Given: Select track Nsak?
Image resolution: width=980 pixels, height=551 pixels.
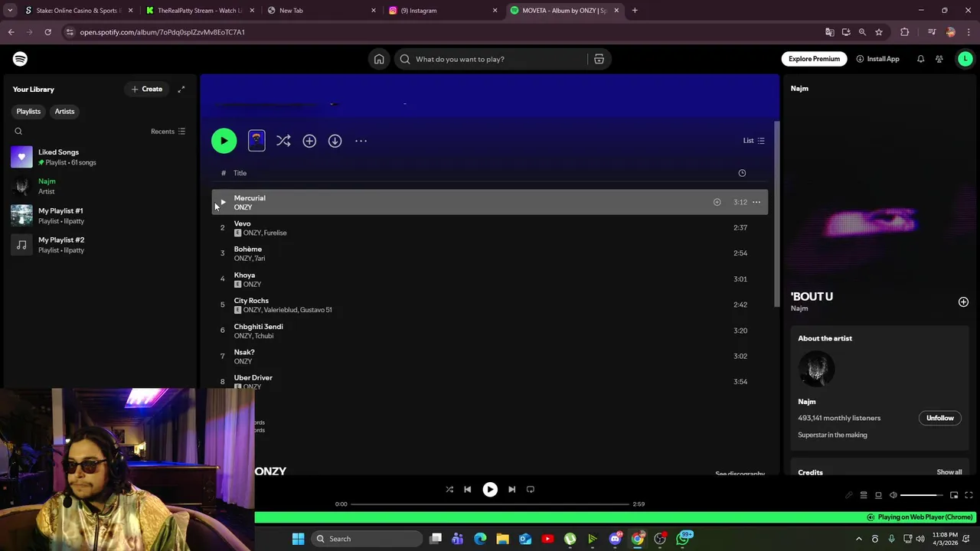Looking at the screenshot, I should [490, 357].
